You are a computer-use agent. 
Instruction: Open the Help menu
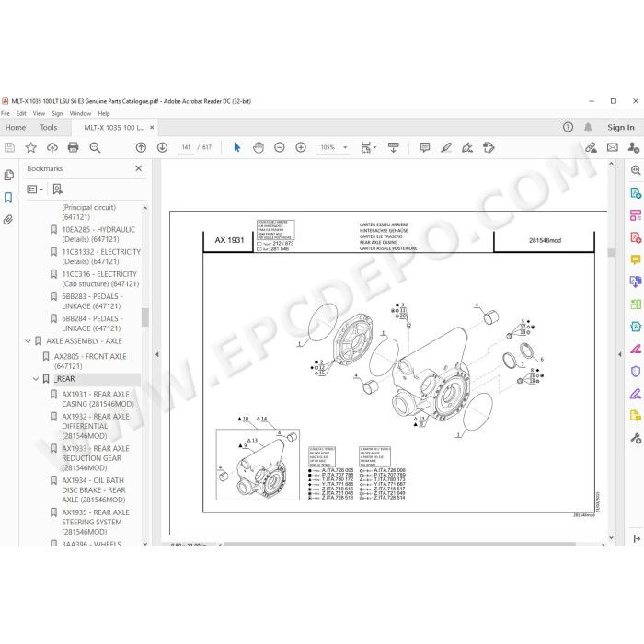(104, 113)
